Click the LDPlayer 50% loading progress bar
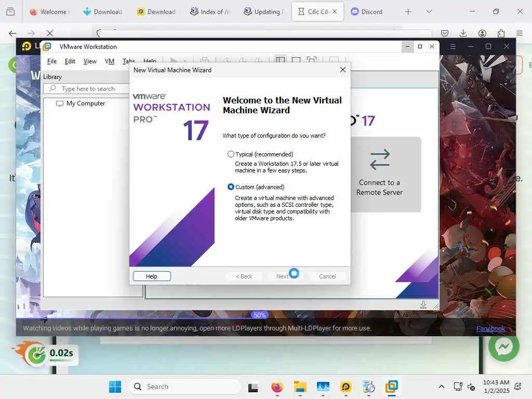532x399 pixels. click(x=259, y=315)
